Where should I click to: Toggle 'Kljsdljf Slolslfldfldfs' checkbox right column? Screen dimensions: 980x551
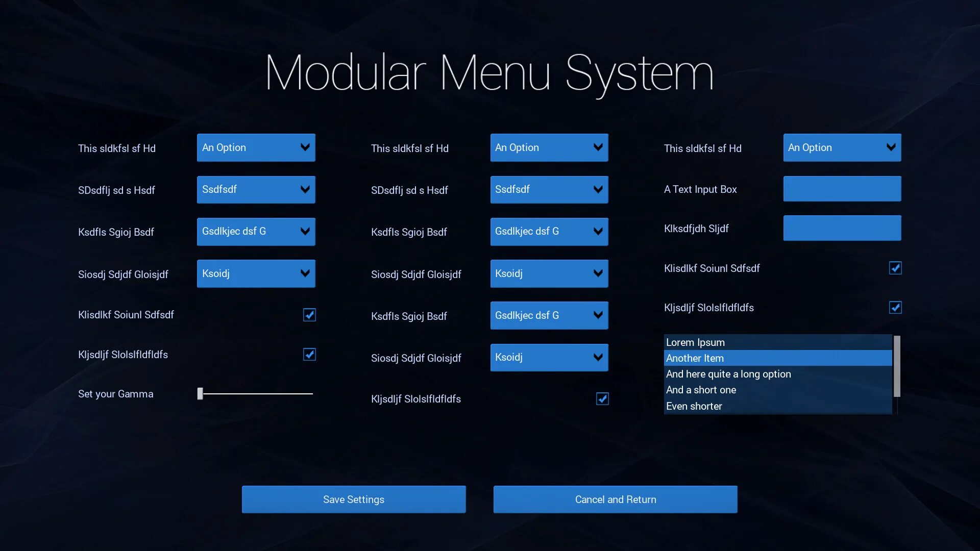click(895, 308)
